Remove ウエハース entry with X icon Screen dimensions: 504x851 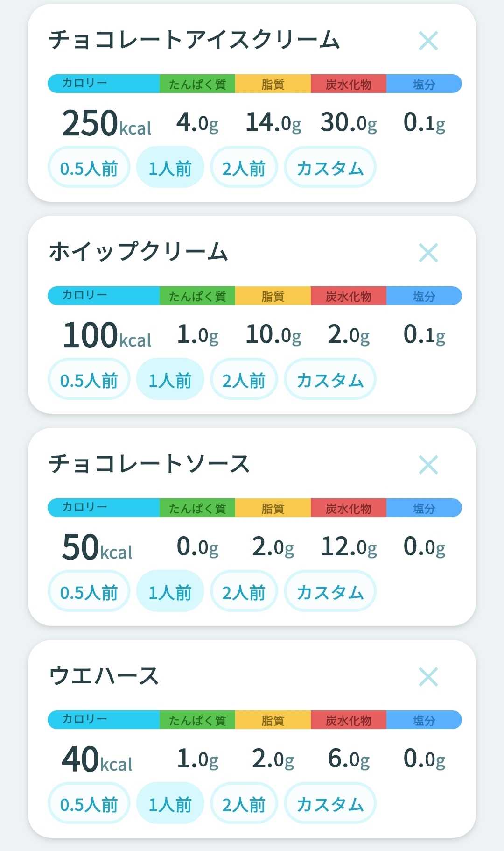[x=428, y=677]
